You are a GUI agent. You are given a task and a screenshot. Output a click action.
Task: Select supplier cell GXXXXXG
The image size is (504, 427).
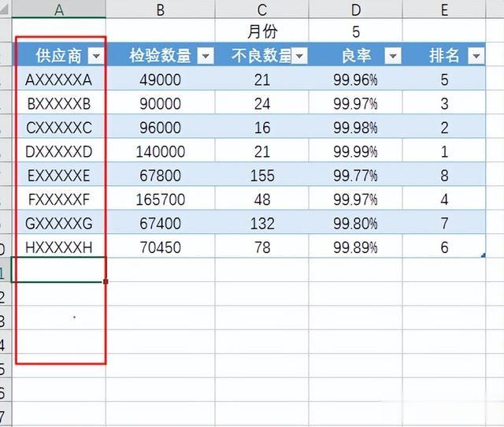coord(59,222)
